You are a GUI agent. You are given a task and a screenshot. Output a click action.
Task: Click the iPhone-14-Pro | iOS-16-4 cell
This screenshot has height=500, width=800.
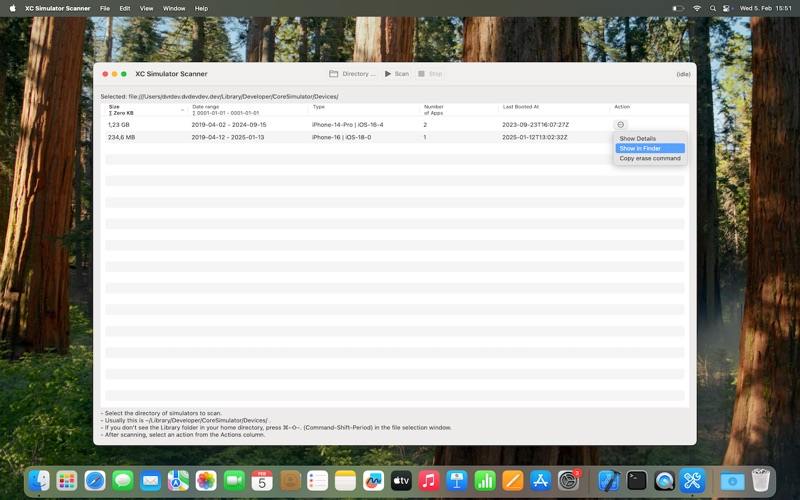347,124
